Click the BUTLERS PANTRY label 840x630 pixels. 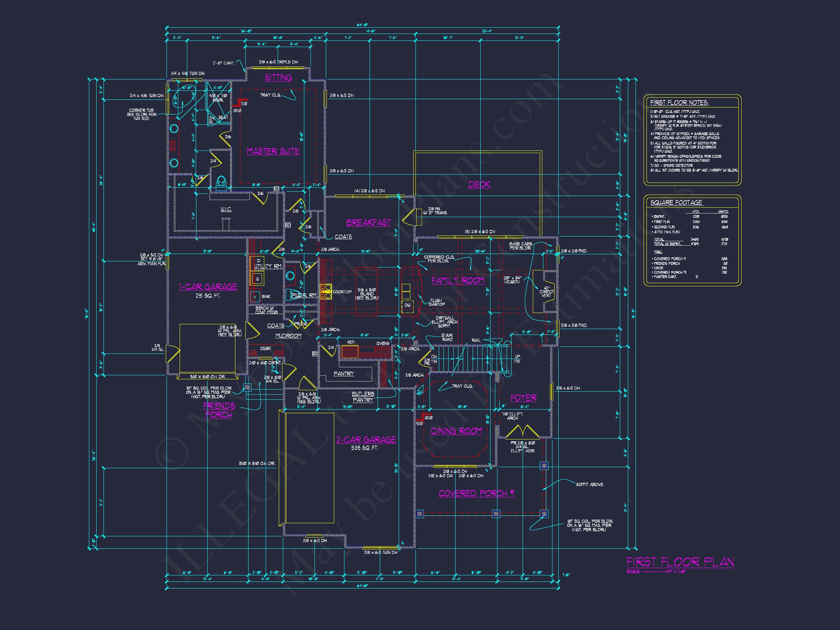pos(363,397)
